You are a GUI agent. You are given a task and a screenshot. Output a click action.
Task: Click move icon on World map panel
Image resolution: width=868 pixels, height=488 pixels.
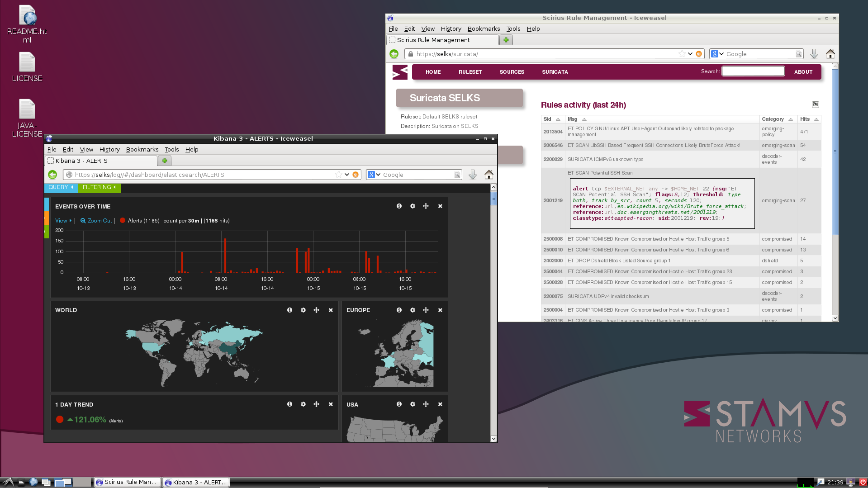tap(316, 310)
